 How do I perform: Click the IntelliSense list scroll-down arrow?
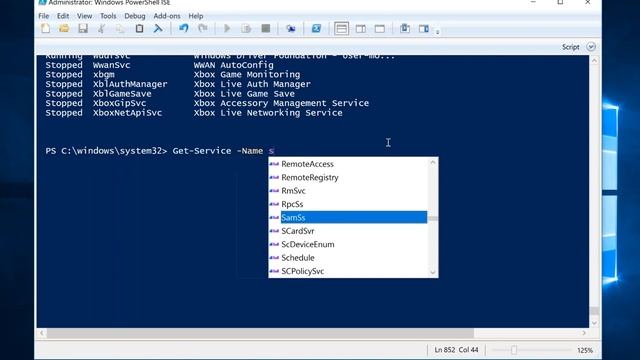433,273
